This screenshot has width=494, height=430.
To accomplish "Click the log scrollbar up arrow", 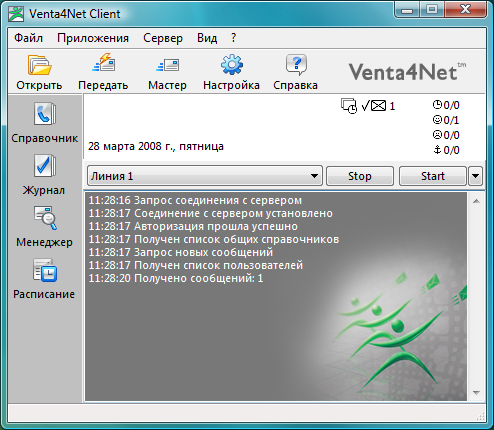I will click(476, 201).
